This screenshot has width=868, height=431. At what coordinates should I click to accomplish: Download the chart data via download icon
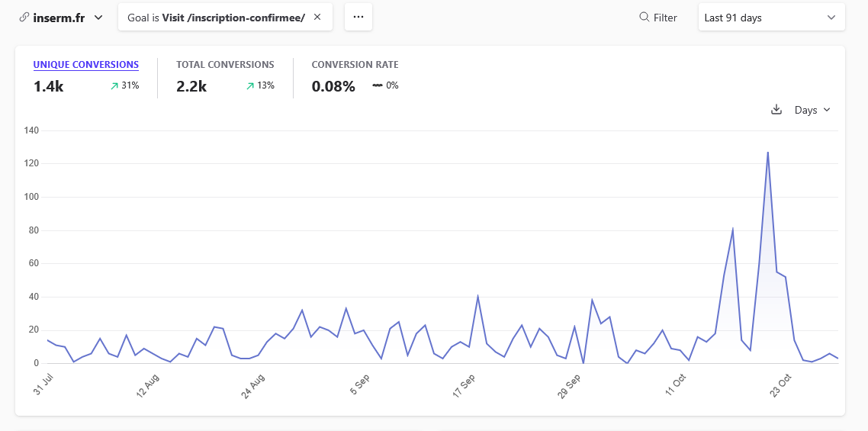click(776, 110)
